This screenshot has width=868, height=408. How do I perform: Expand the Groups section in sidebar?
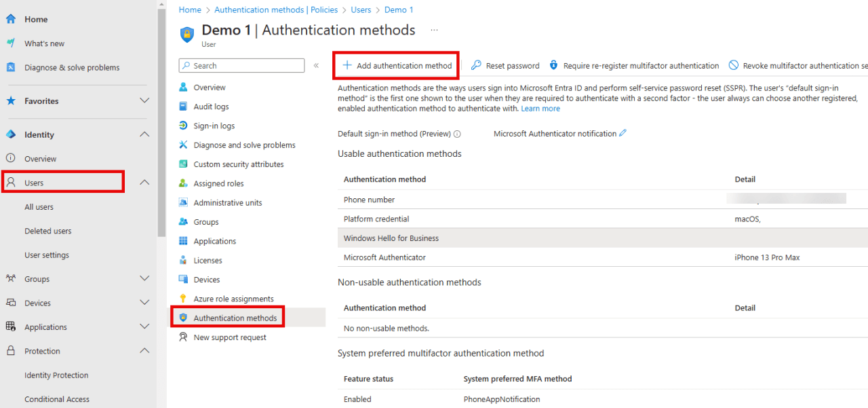(x=144, y=278)
